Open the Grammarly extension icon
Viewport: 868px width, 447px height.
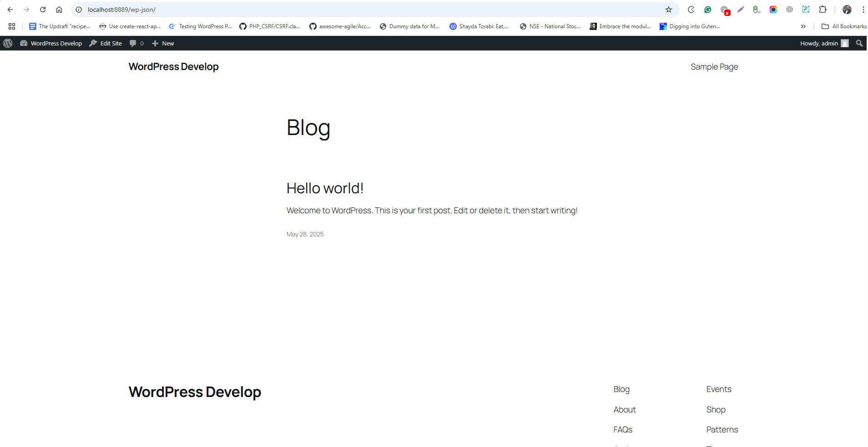pyautogui.click(x=708, y=10)
